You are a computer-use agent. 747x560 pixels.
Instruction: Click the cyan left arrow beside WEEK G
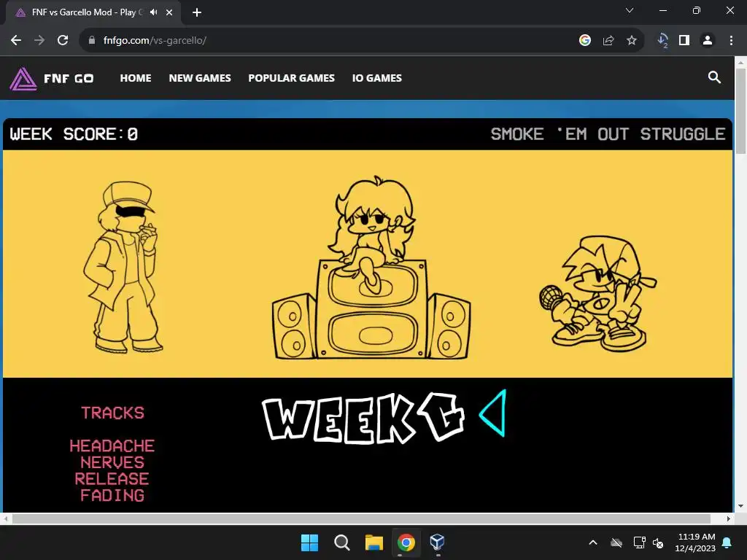click(493, 413)
